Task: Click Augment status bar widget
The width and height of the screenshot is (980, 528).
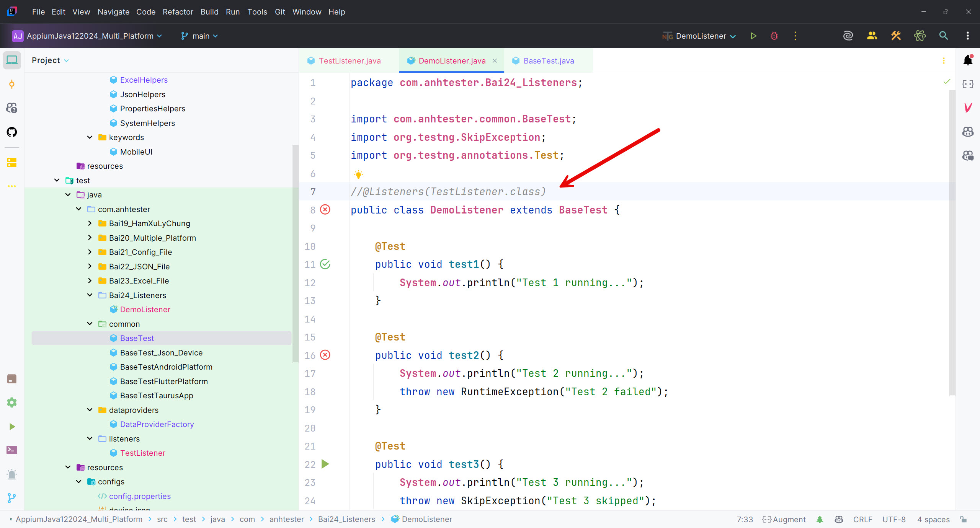Action: pos(784,519)
